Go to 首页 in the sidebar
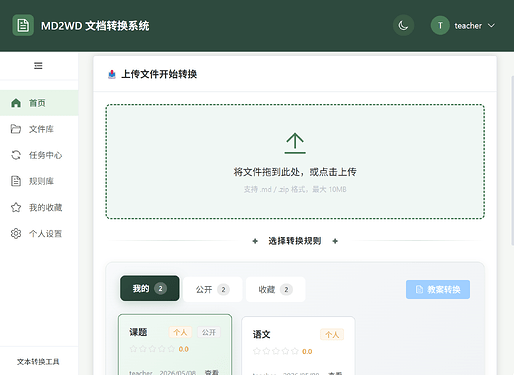514x375 pixels. 39,103
